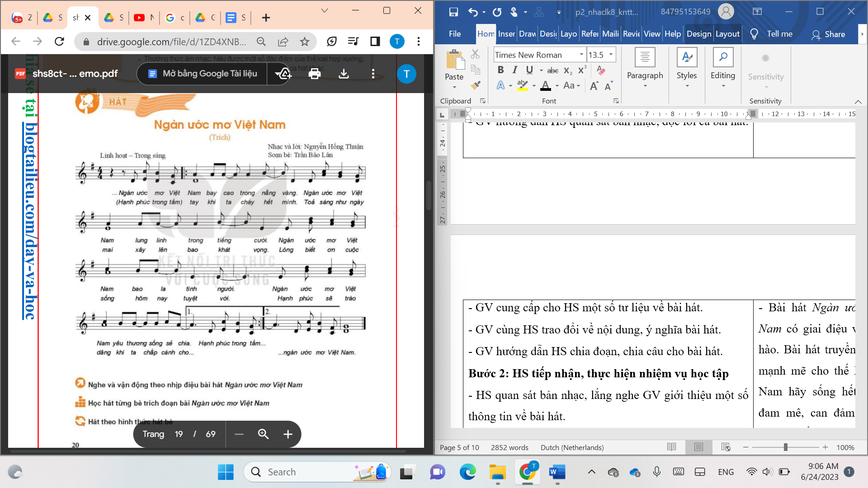The width and height of the screenshot is (868, 488).
Task: Clear all formatting with the eraser icon
Action: pos(601,70)
